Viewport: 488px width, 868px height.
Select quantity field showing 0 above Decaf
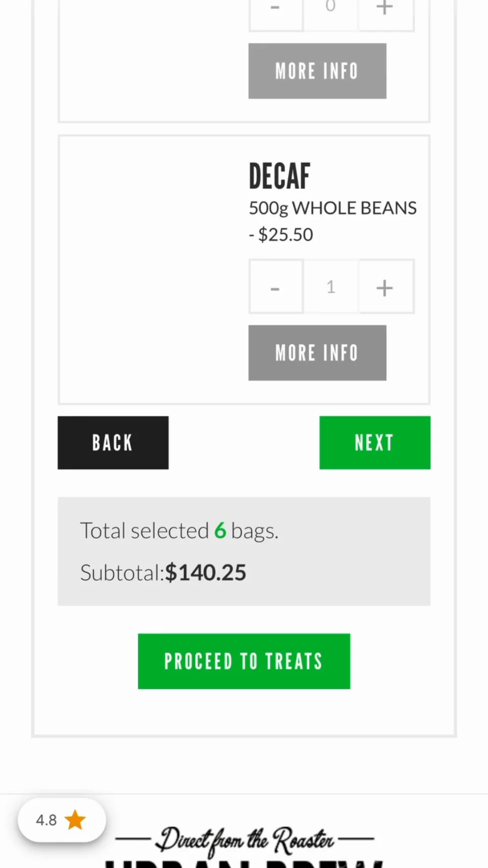click(x=331, y=9)
